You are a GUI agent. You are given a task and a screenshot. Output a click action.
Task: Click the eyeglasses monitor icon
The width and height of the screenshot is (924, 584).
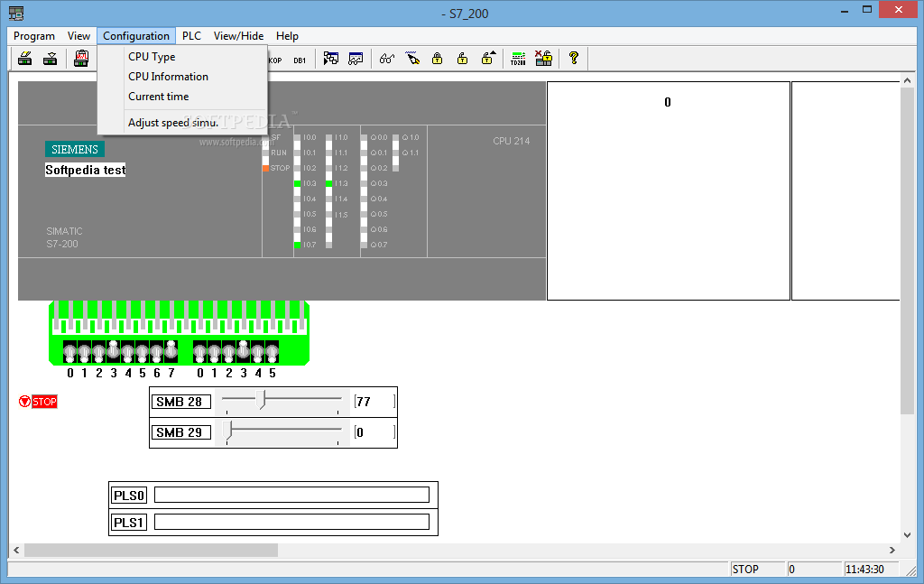tap(386, 59)
